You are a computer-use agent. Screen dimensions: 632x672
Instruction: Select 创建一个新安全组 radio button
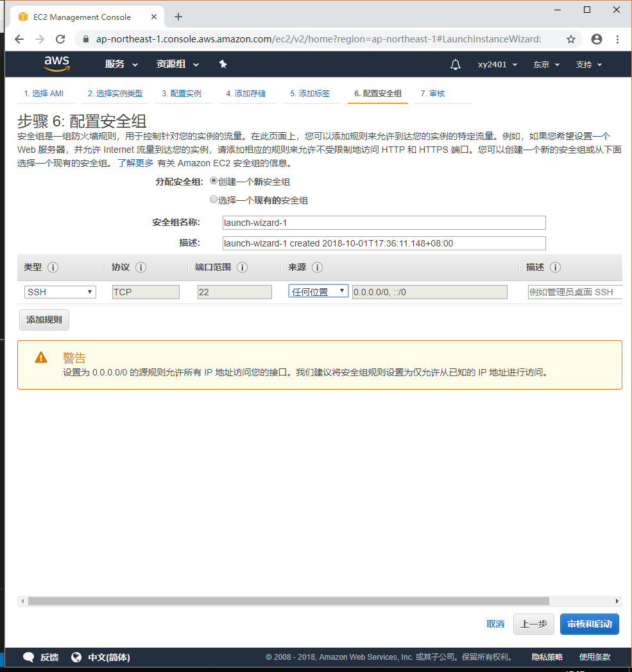click(214, 181)
